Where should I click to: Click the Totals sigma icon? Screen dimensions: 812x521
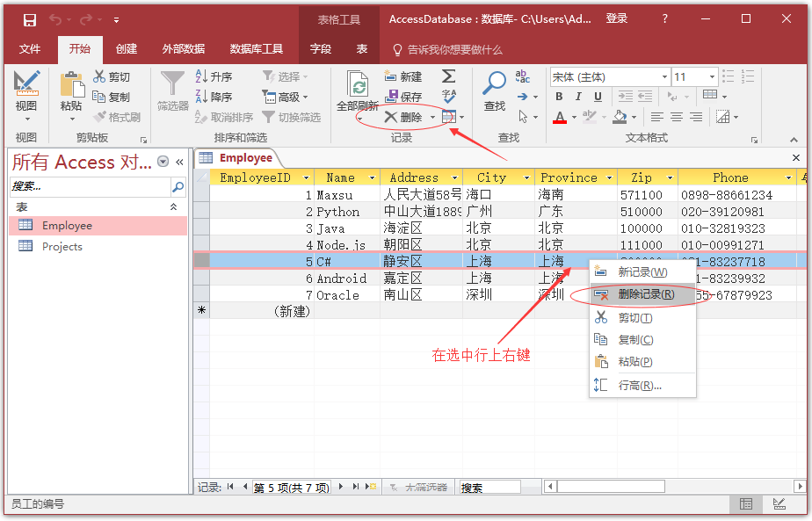448,76
